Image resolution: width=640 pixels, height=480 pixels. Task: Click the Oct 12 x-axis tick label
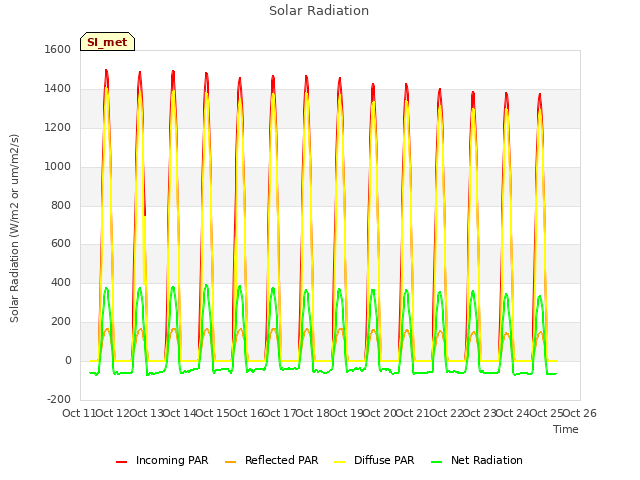[x=113, y=413]
